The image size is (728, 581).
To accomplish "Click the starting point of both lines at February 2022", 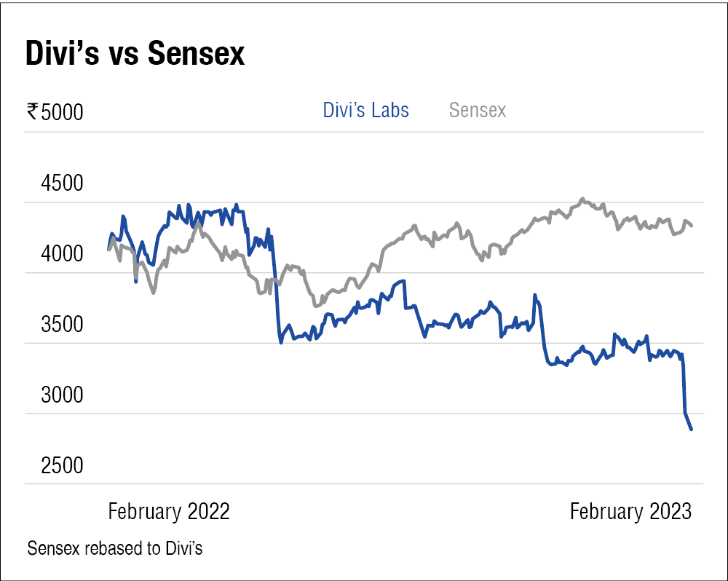I will click(108, 249).
